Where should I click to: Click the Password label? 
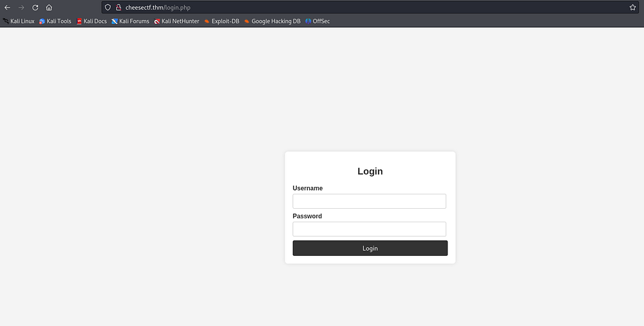click(307, 216)
